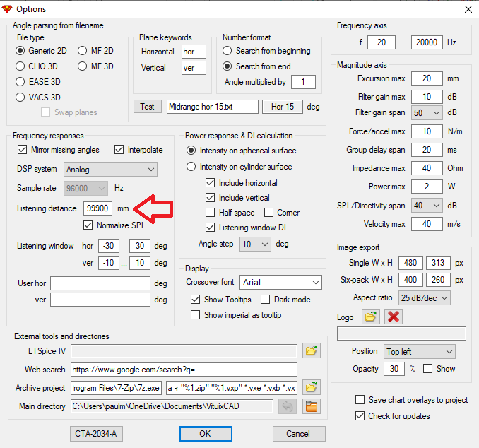Toggle Normalize SPL checkbox
This screenshot has width=479, height=448.
(x=88, y=225)
